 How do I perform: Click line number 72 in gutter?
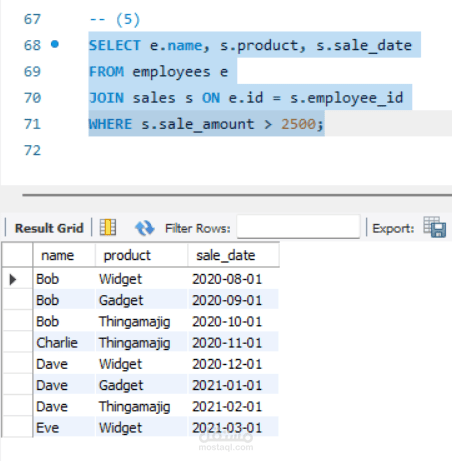[32, 151]
